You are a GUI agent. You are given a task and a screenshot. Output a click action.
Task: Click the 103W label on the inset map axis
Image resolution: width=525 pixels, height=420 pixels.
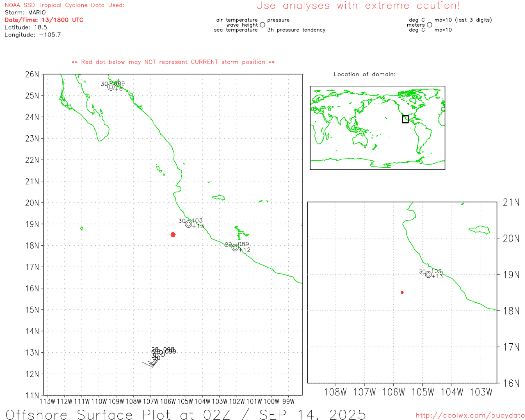coord(481,392)
